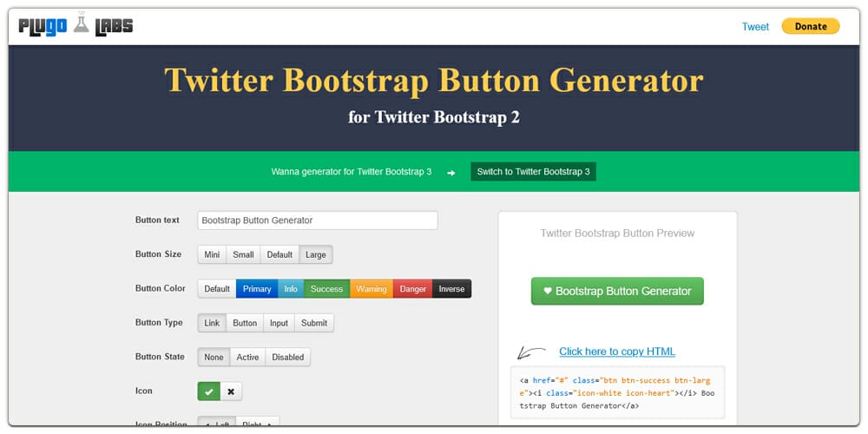Choose the Inverse black button color

coord(451,289)
